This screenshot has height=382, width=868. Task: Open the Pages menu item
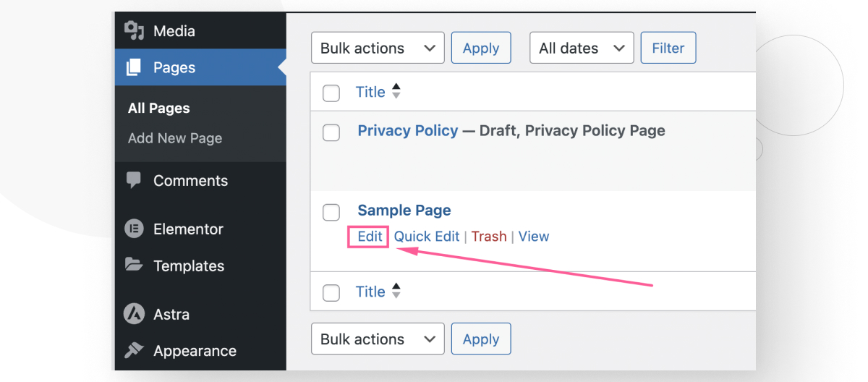[200, 67]
